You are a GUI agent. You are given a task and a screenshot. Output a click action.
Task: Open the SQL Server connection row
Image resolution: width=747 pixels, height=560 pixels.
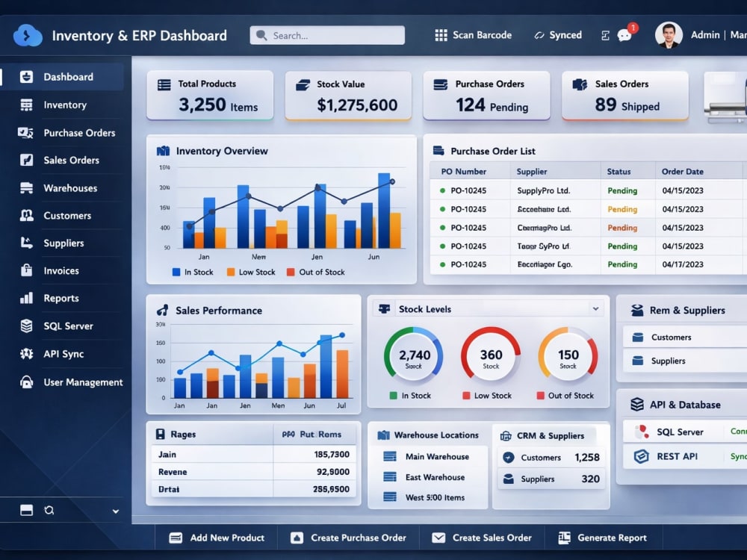pos(685,432)
